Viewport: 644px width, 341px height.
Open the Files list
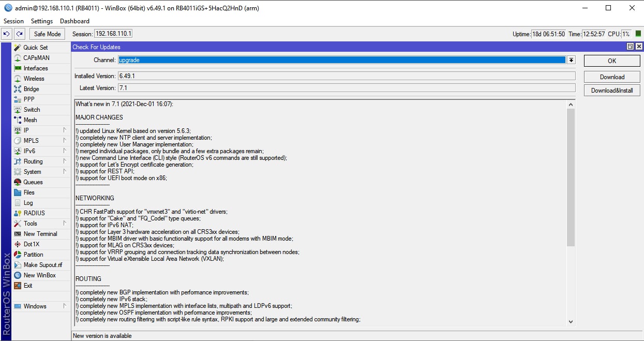click(x=41, y=192)
